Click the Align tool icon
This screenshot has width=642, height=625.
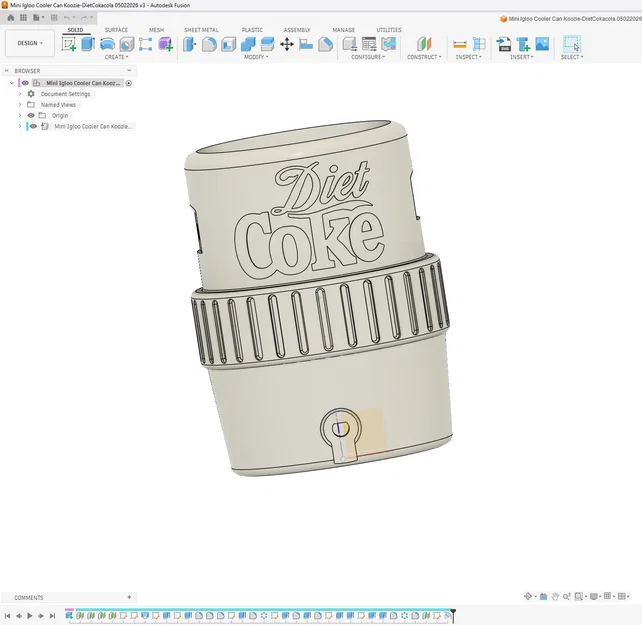306,44
